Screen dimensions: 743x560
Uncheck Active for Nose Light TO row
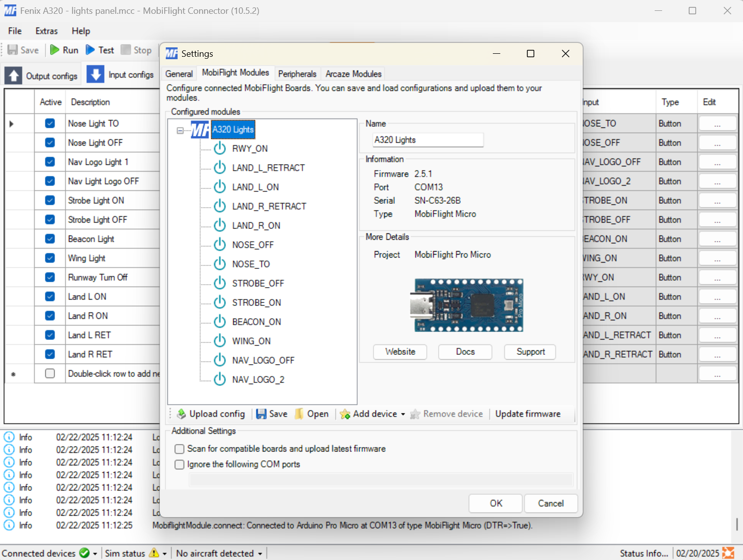pyautogui.click(x=50, y=123)
